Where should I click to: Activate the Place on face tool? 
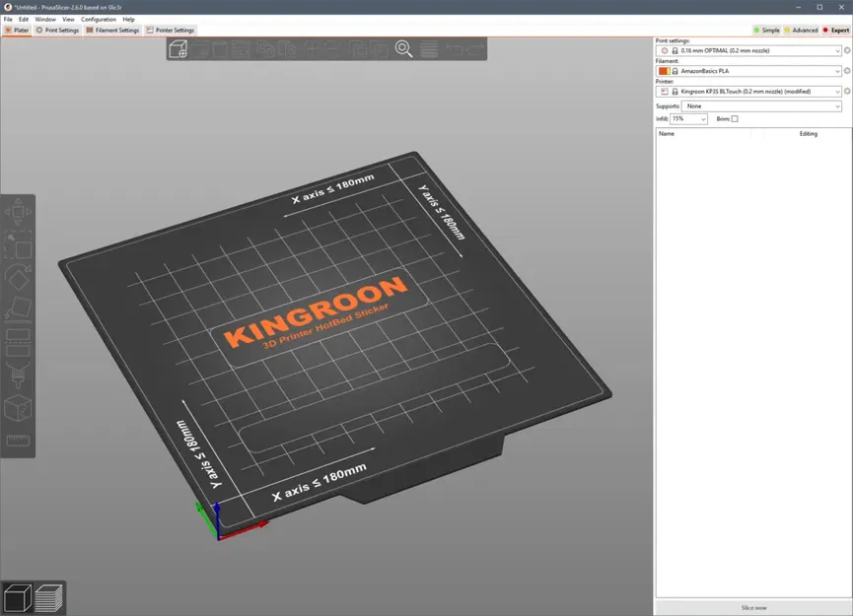tap(18, 306)
